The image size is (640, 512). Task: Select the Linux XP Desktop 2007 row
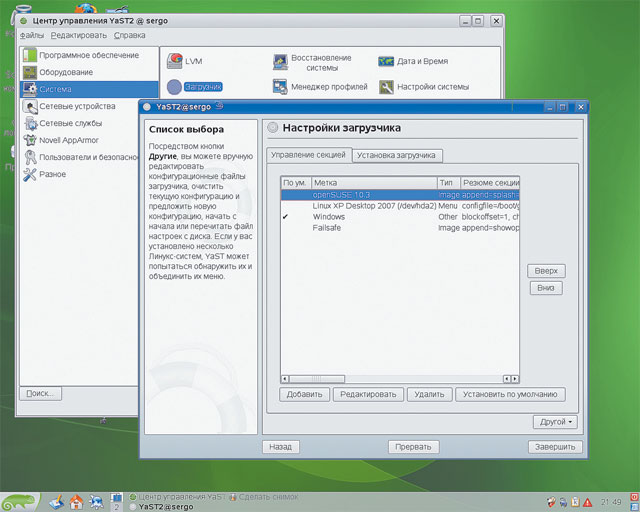[x=400, y=206]
